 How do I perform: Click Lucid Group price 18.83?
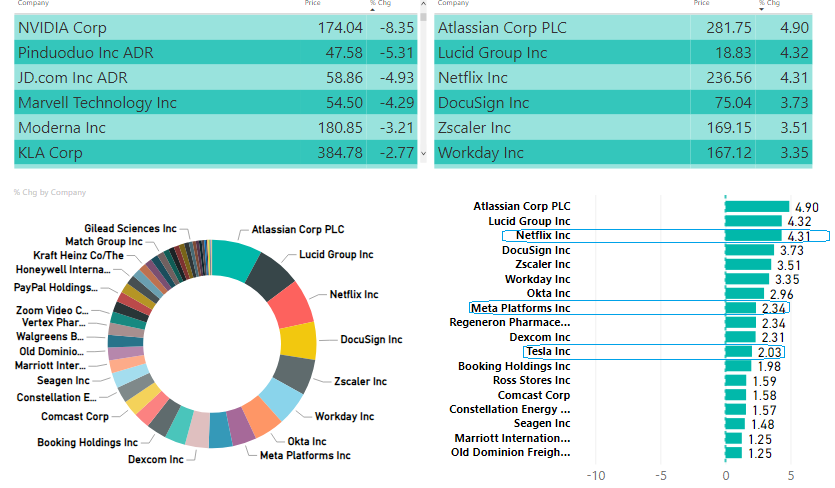[x=733, y=53]
